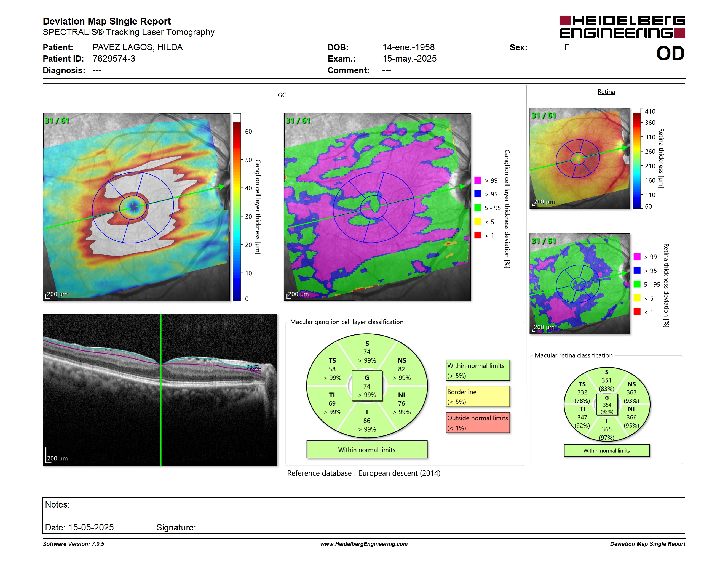Select the GCL deviation map image
728x563 pixels.
tap(377, 207)
